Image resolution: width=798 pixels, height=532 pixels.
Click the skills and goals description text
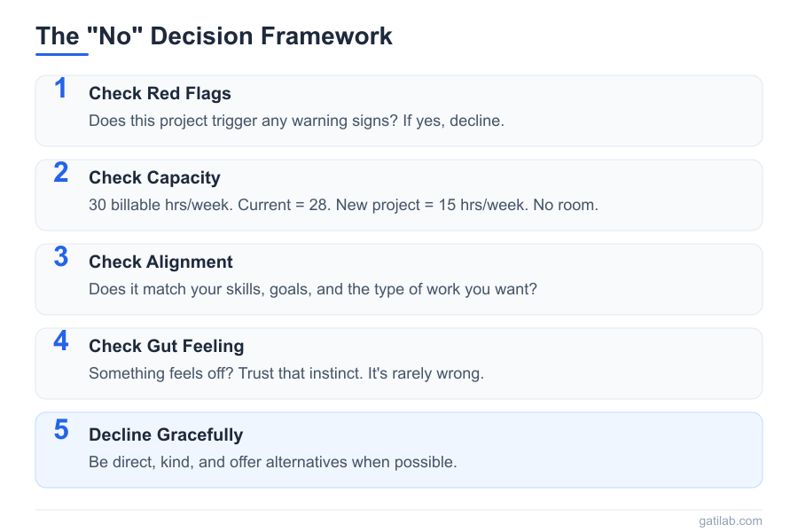point(314,289)
